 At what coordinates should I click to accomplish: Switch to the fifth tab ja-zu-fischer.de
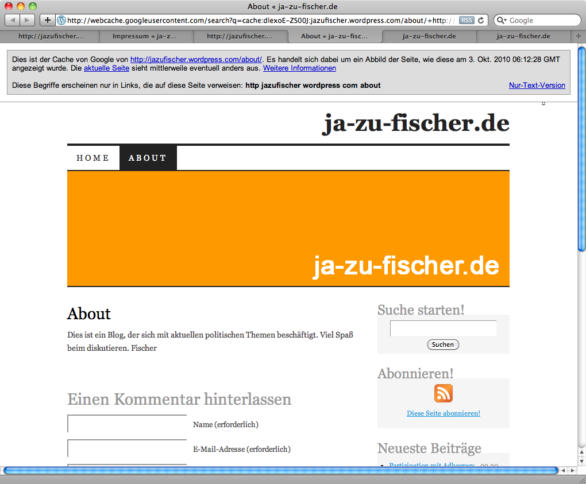coord(429,36)
